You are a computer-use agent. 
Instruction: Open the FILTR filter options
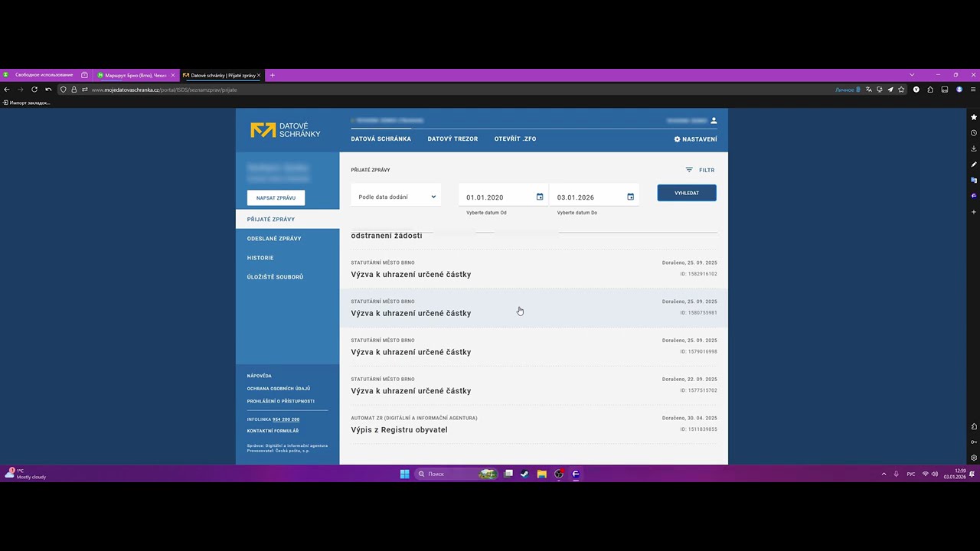(701, 170)
